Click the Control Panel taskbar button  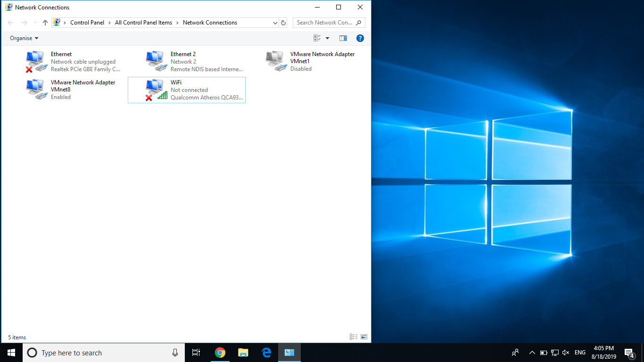(289, 353)
